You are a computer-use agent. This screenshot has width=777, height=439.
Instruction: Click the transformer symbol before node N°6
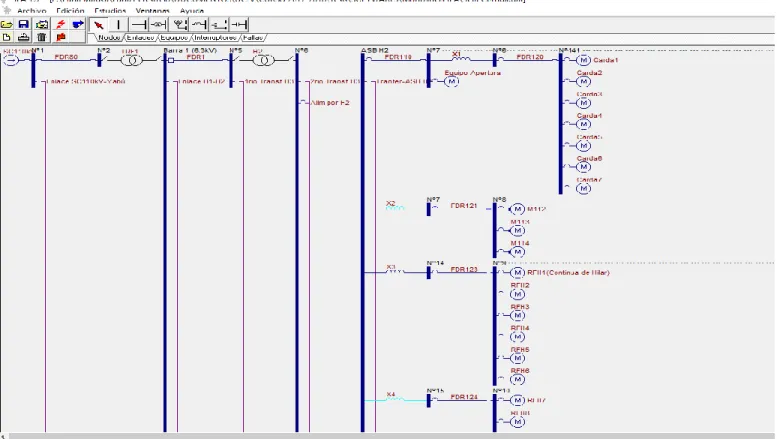pos(263,60)
